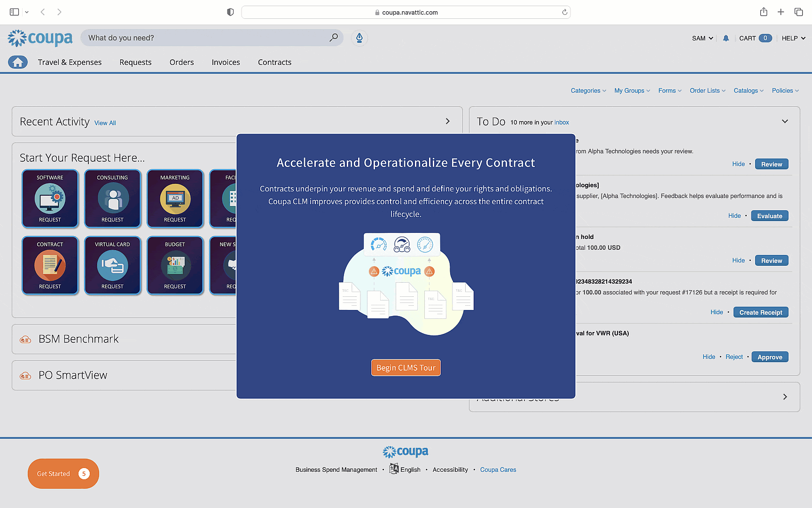812x508 pixels.
Task: Open the Consulting Request tile
Action: (113, 198)
